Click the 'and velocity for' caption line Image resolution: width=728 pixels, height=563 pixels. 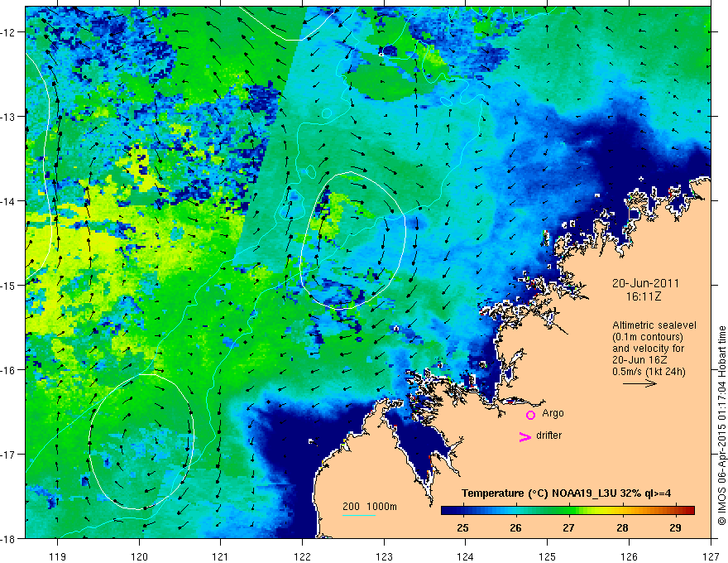click(x=648, y=349)
